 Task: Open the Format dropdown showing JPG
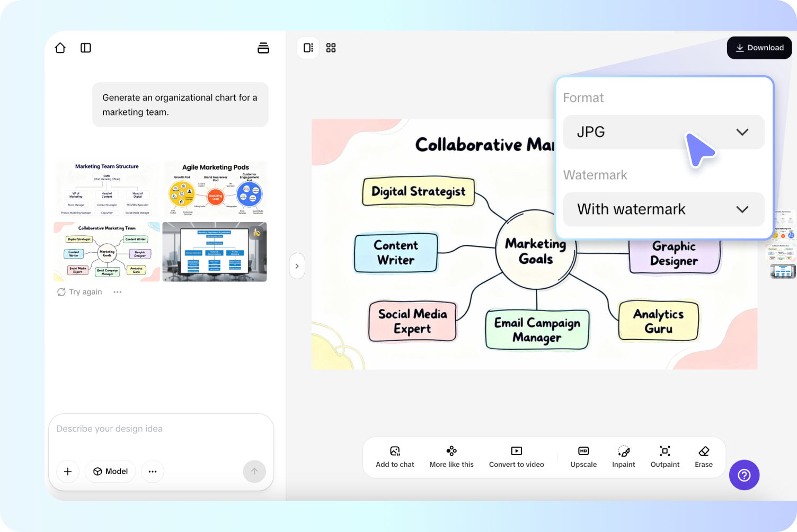(x=663, y=132)
